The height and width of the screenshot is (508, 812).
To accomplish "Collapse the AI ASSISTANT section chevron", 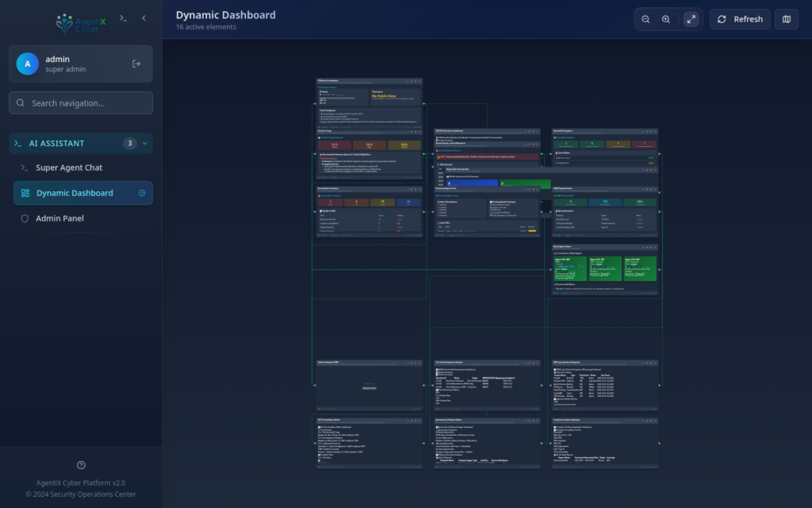I will point(145,143).
